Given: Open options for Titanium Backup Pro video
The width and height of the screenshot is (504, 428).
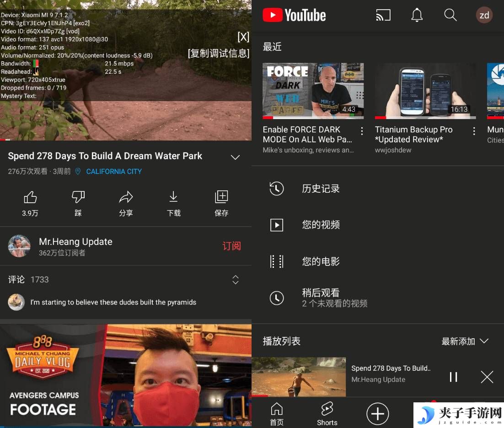Looking at the screenshot, I should click(474, 130).
